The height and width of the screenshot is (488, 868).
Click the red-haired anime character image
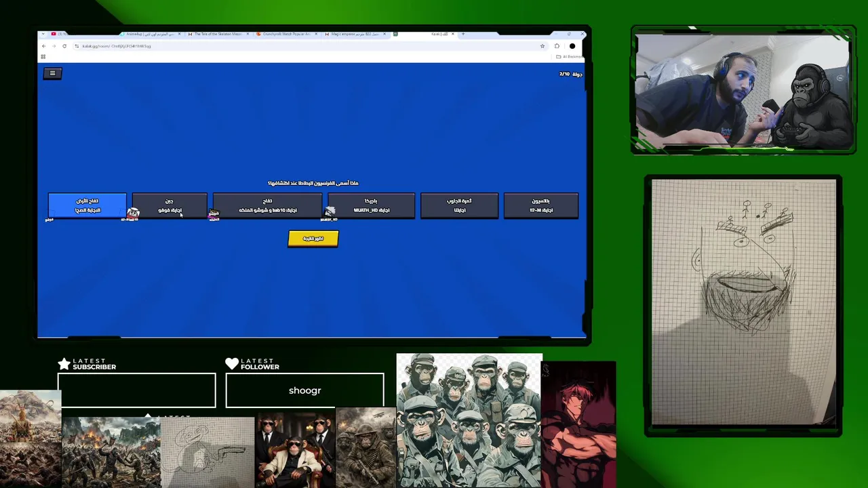(x=579, y=424)
